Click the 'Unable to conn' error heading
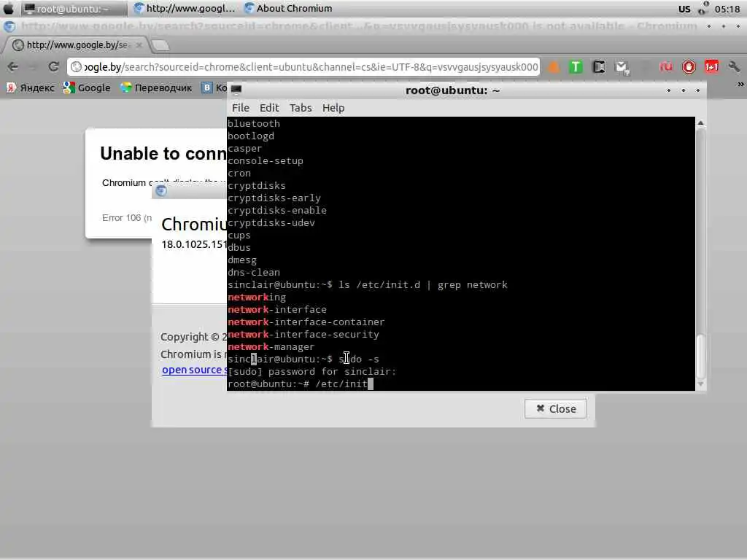The width and height of the screenshot is (747, 560). 163,153
